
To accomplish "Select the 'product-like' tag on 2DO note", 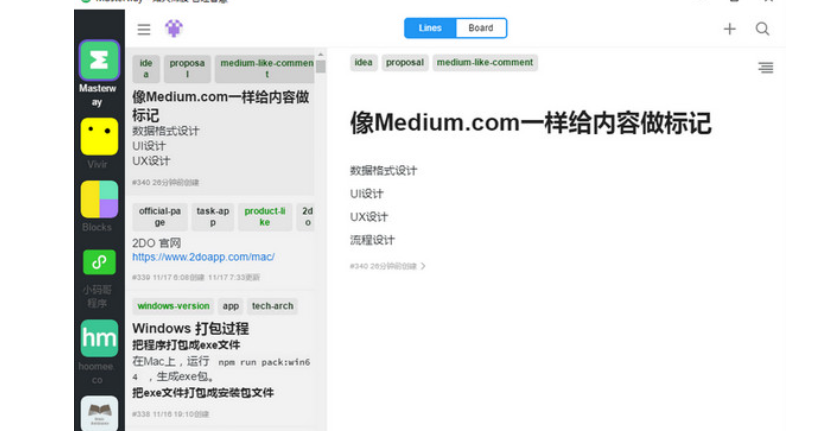I will (x=265, y=217).
